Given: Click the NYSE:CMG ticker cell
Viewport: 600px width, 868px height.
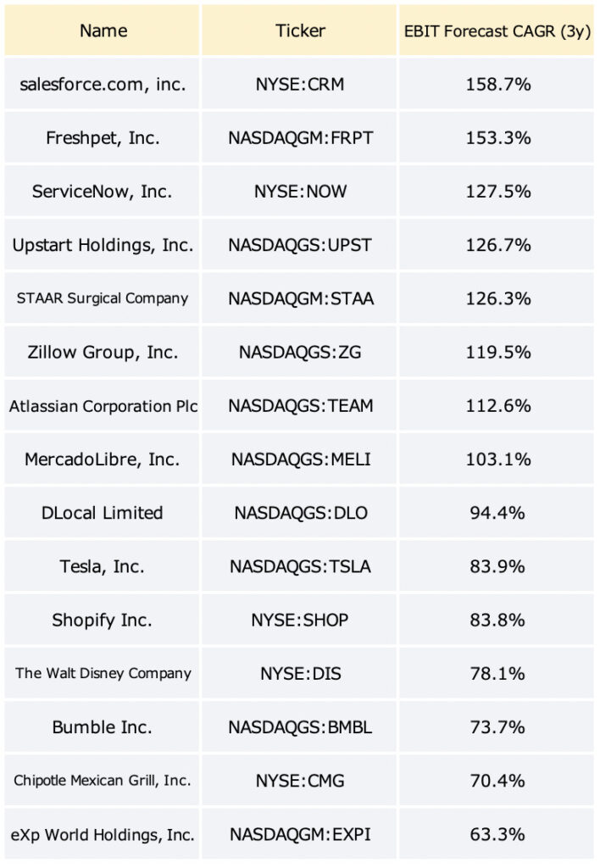Looking at the screenshot, I should pyautogui.click(x=299, y=781).
